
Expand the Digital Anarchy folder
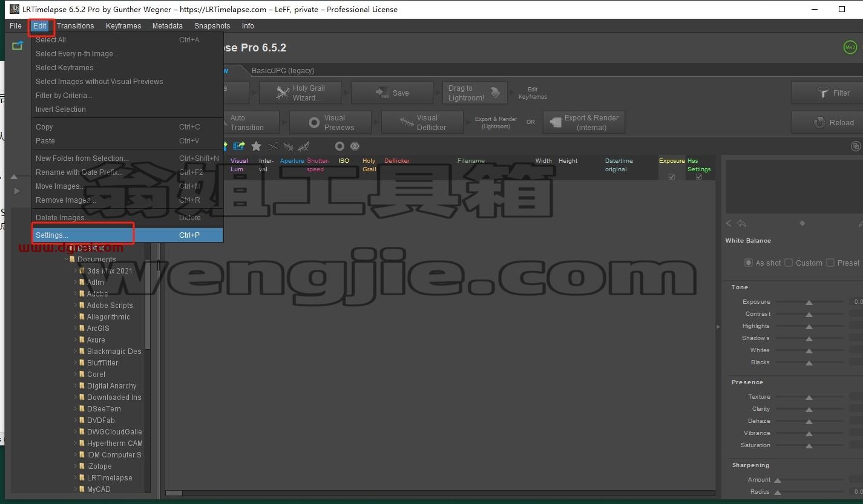(x=76, y=385)
